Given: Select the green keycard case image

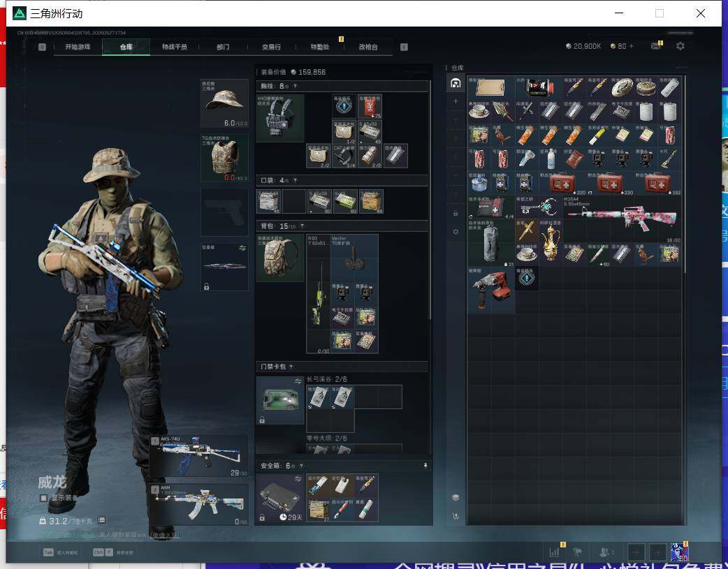Looking at the screenshot, I should pyautogui.click(x=280, y=400).
